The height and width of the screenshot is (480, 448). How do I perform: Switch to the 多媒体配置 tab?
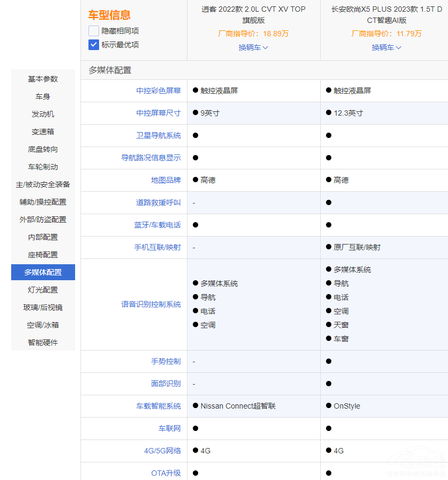(43, 272)
